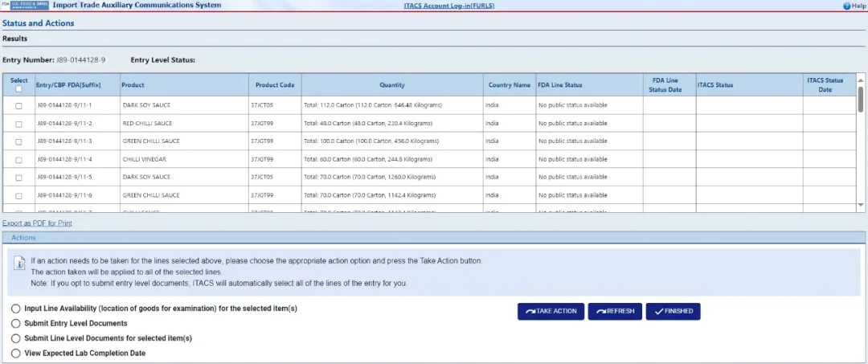Click the Refresh button

coord(615,311)
